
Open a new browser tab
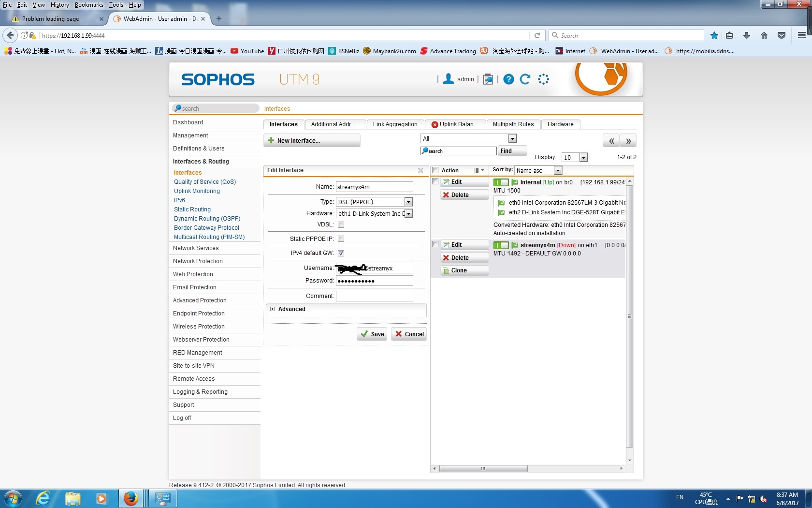tap(219, 19)
